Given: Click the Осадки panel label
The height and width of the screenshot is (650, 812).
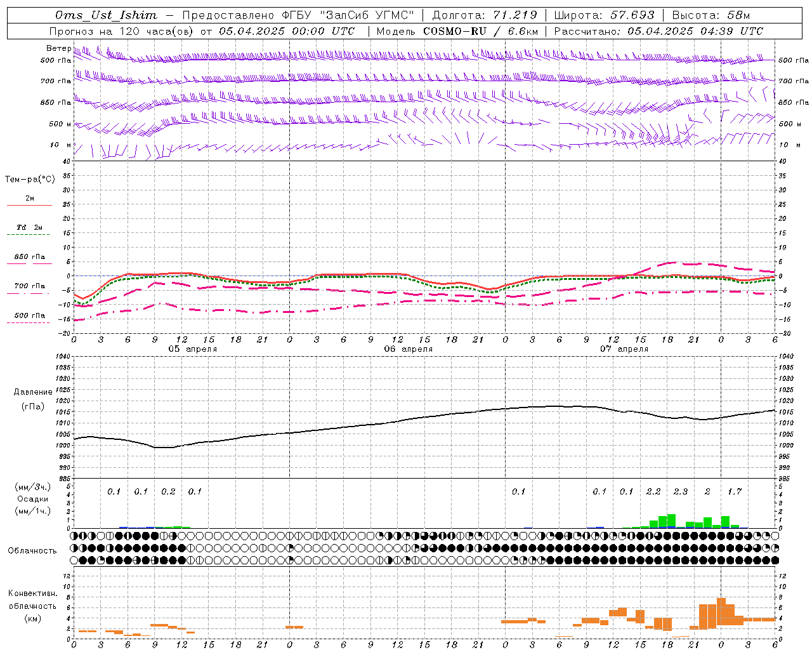Looking at the screenshot, I should pos(33,499).
